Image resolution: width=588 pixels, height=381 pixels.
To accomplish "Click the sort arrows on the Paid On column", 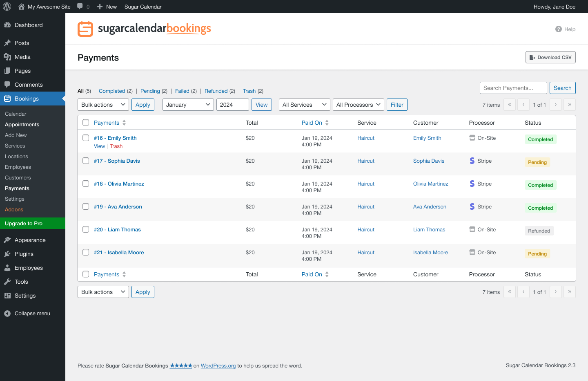I will tap(327, 122).
